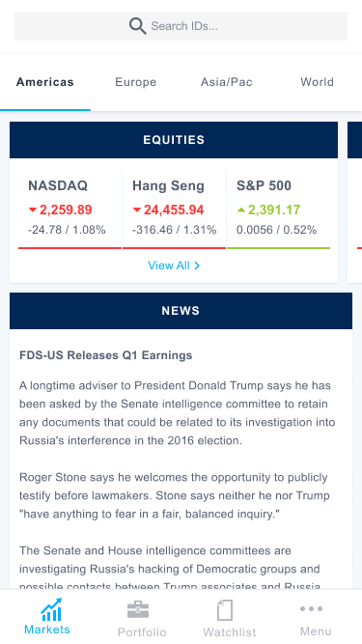Click the green up arrow beside S&P 500 price
Screen dimensions: 362x644
click(x=241, y=210)
